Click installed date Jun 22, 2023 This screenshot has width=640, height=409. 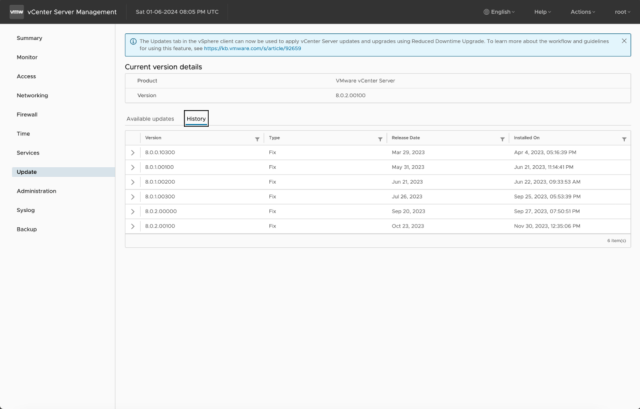(x=547, y=182)
